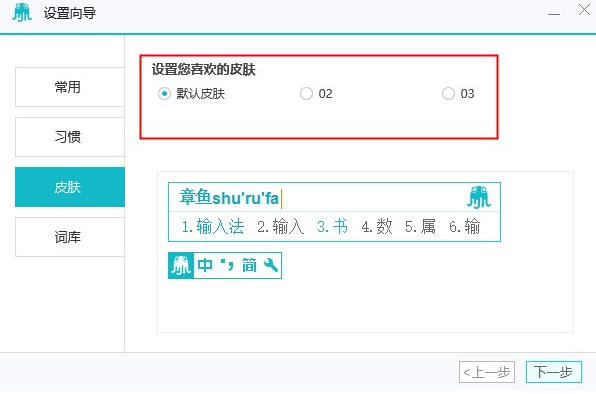Select the 03 skin radio button
This screenshot has width=596, height=394.
tap(449, 93)
